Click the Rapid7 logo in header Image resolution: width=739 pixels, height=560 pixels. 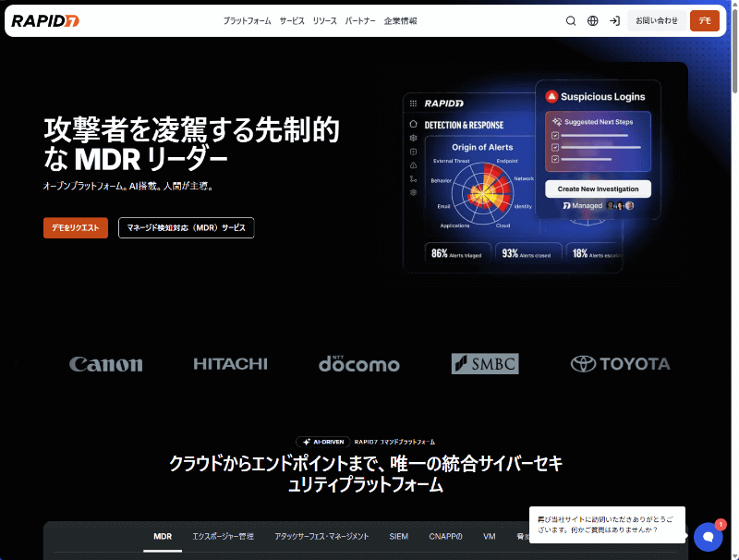tap(45, 20)
